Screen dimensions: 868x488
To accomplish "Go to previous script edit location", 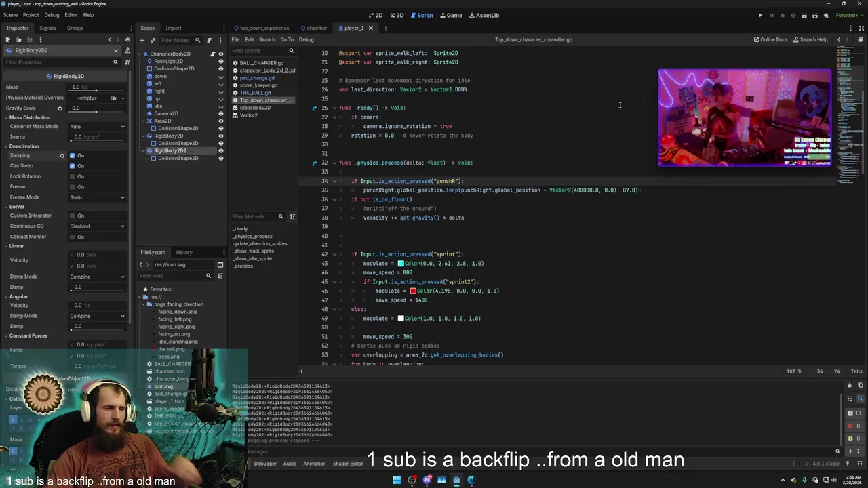I will (x=839, y=39).
